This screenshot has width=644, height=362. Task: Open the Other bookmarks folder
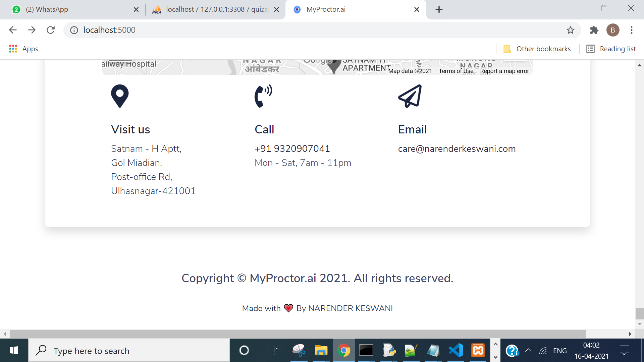(x=537, y=49)
